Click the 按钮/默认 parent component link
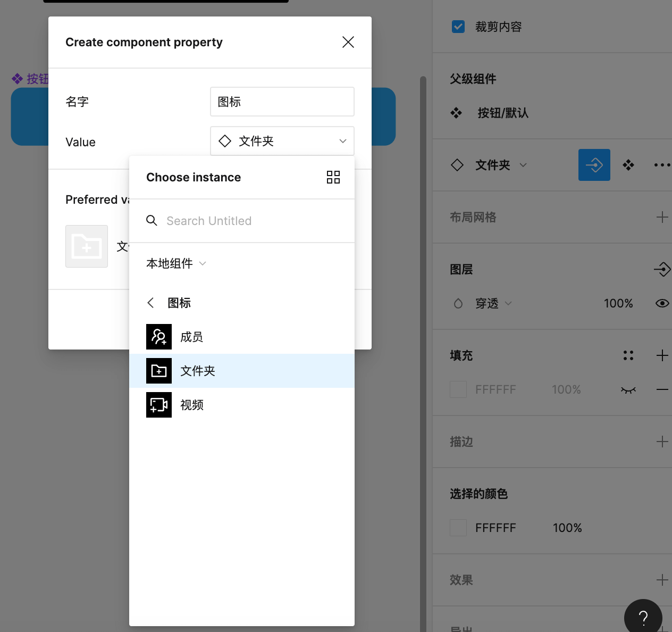The width and height of the screenshot is (672, 632). pos(502,113)
